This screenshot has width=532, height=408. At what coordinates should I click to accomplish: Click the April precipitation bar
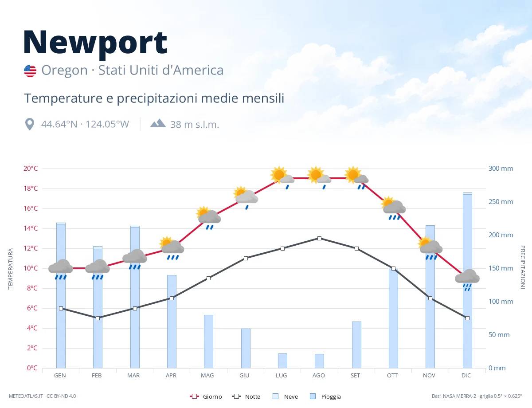point(172,322)
